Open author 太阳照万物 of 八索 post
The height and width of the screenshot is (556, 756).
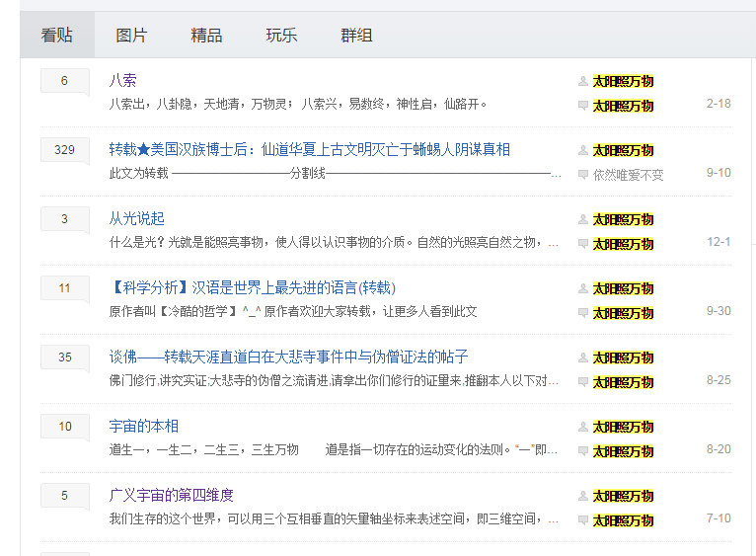coord(623,81)
